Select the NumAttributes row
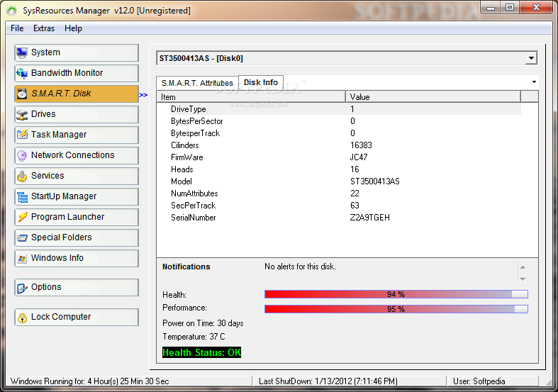558x392 pixels. pos(339,194)
